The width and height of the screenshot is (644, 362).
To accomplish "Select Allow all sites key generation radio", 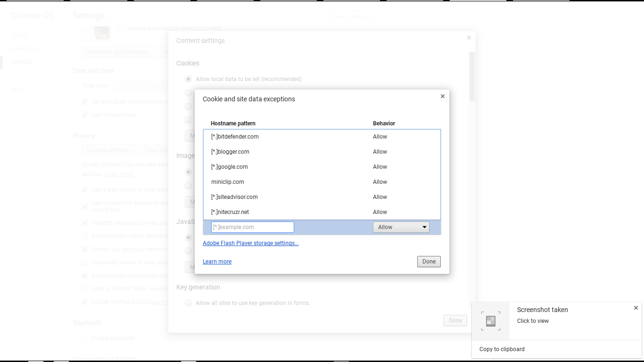I will point(189,303).
